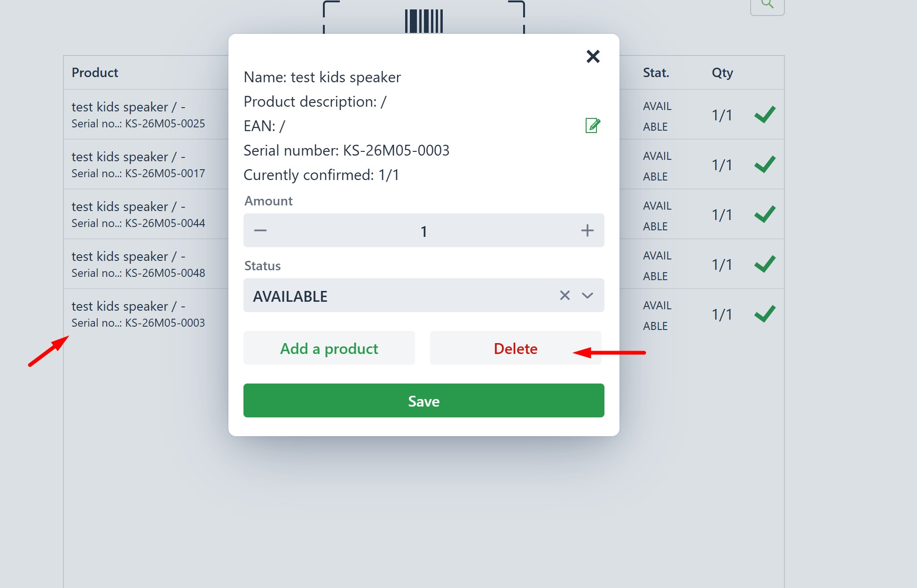Click the checkmark for serial KS-26M05-0017
Viewport: 917px width, 588px height.
click(765, 164)
